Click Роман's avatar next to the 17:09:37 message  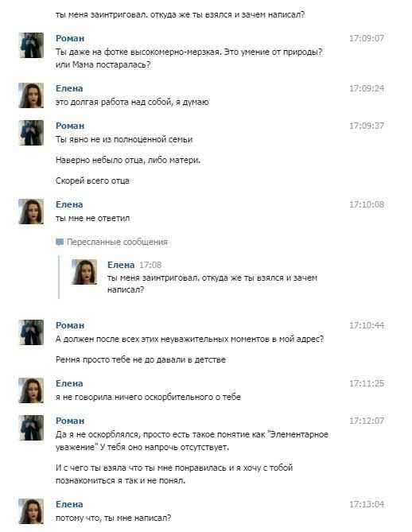31,133
